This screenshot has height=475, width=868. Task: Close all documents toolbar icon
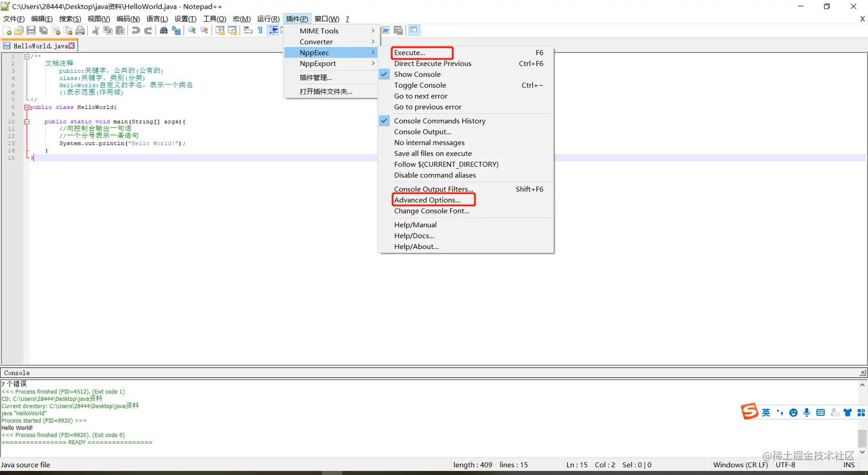(x=68, y=30)
